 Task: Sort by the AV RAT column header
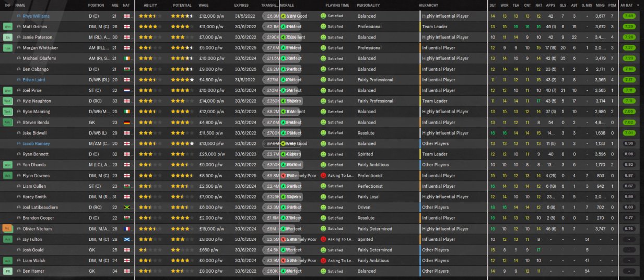[x=626, y=5]
